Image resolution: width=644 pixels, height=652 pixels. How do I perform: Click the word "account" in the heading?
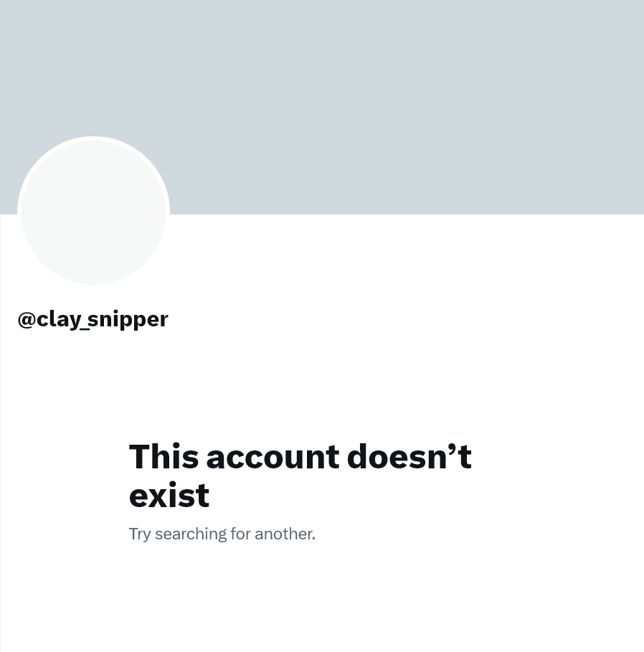tap(273, 456)
